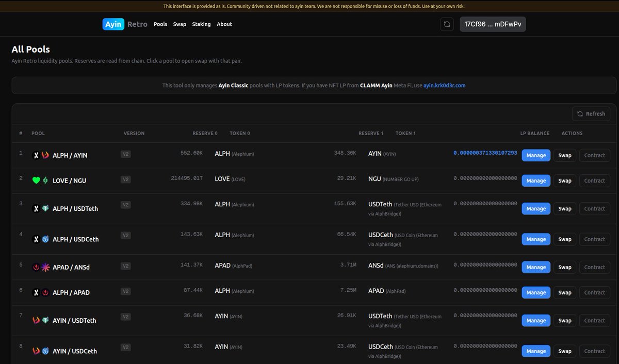Select the APAD / ANSd pool name
The width and height of the screenshot is (619, 364).
[x=71, y=267]
